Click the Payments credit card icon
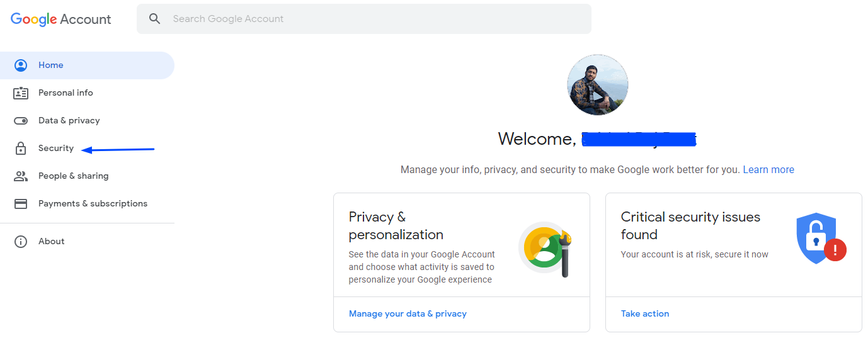The width and height of the screenshot is (868, 338). [x=21, y=204]
